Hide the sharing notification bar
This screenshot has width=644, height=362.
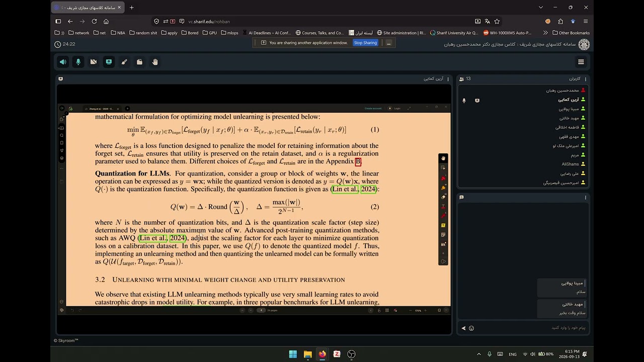pyautogui.click(x=388, y=43)
